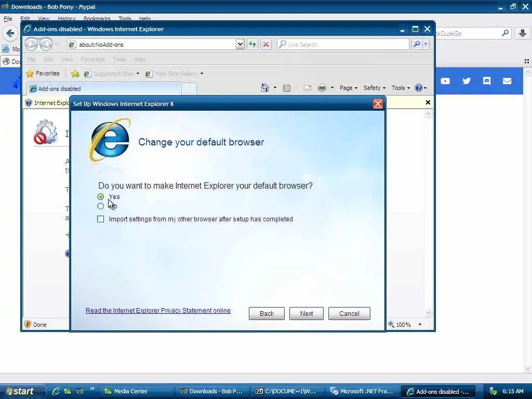Screen dimensions: 532x399
Task: Click the Live Search box in IE
Action: click(x=343, y=45)
